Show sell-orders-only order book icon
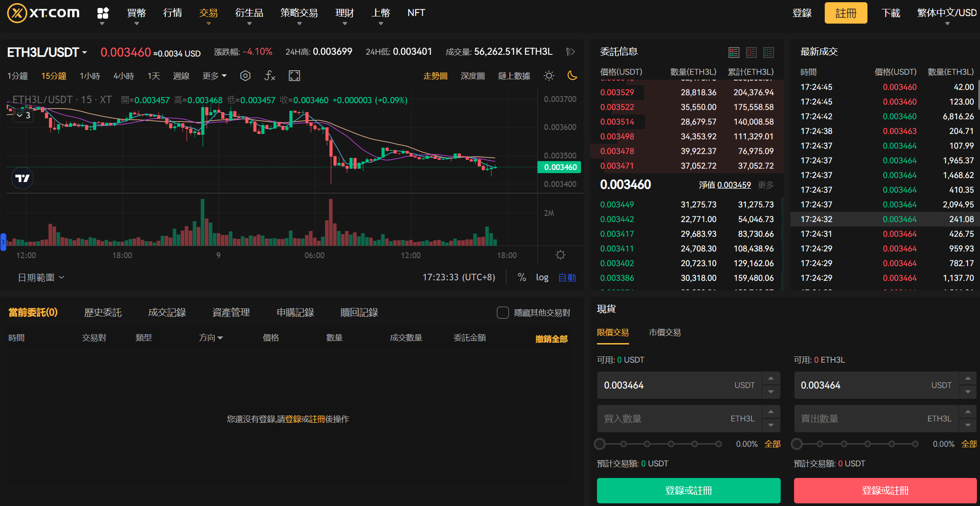 [751, 53]
